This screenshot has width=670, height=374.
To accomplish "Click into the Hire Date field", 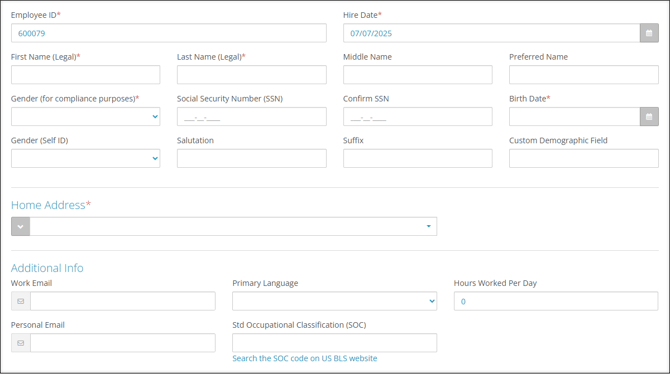I will 491,33.
